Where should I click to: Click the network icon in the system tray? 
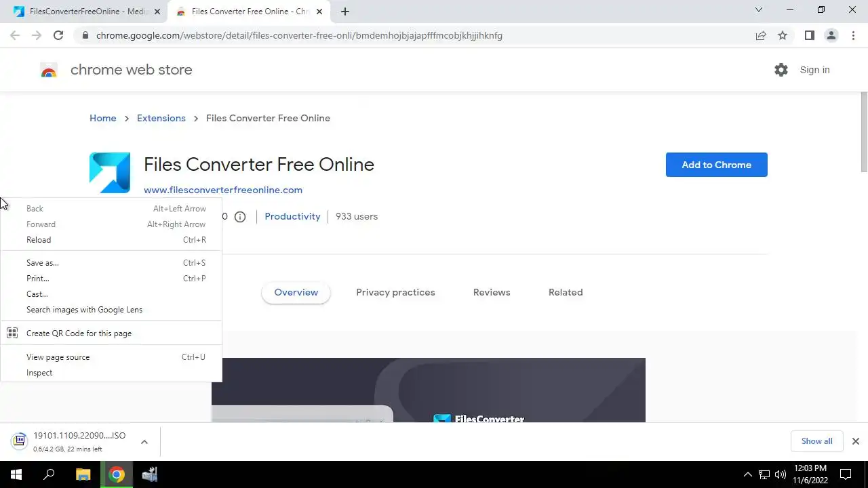(764, 474)
